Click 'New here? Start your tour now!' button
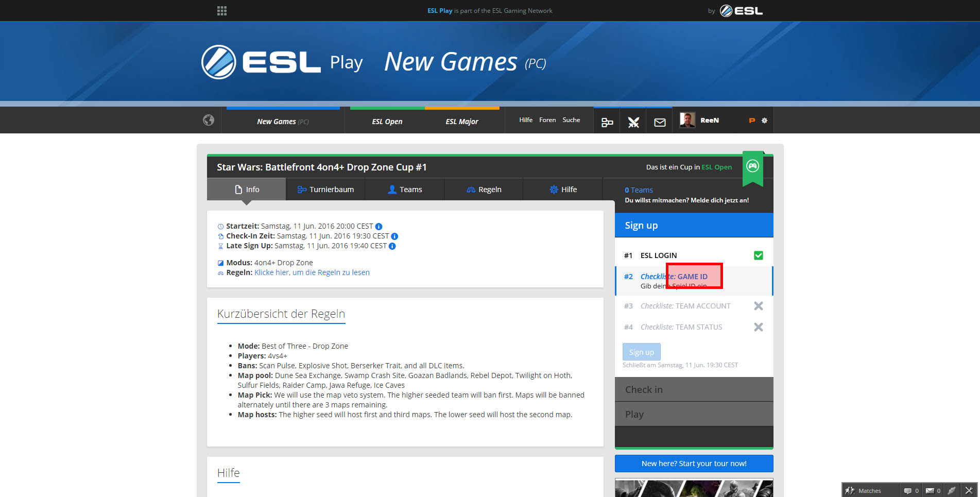 point(694,464)
